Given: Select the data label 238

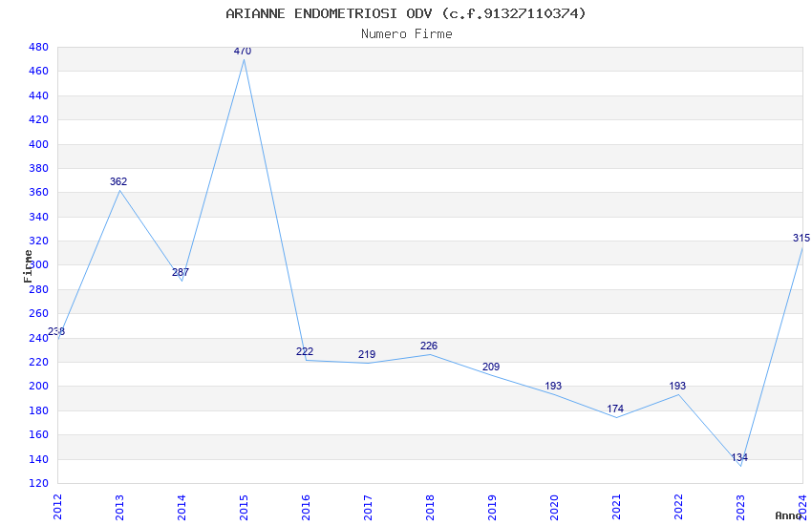Looking at the screenshot, I should point(56,331).
